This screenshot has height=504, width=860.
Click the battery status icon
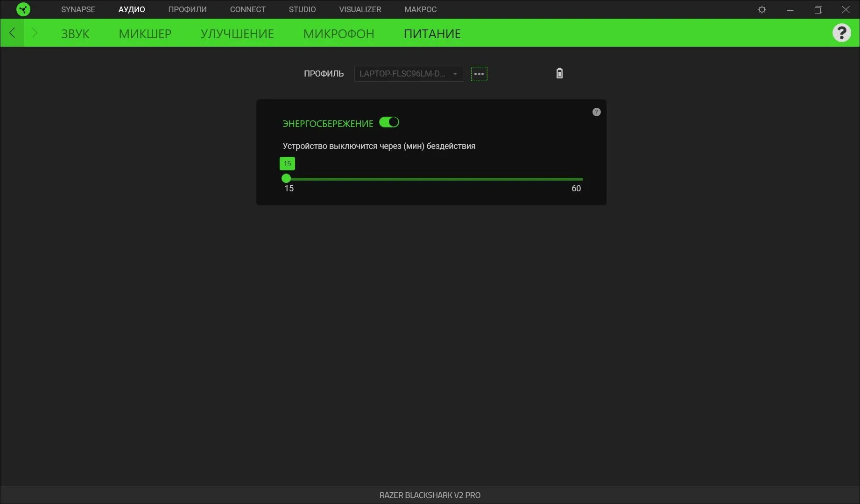pyautogui.click(x=559, y=73)
